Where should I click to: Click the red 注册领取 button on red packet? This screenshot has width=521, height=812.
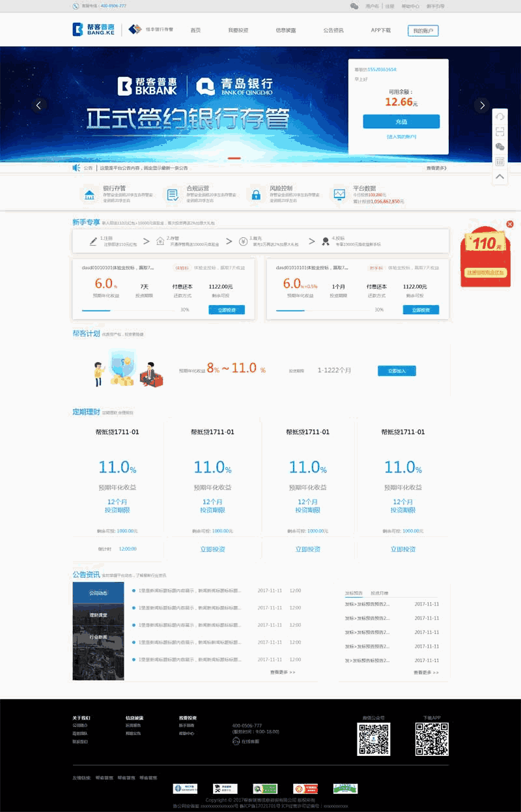click(486, 272)
